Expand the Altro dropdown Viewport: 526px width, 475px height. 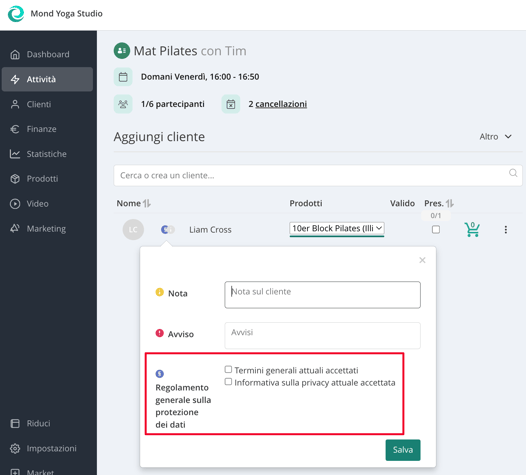[495, 137]
